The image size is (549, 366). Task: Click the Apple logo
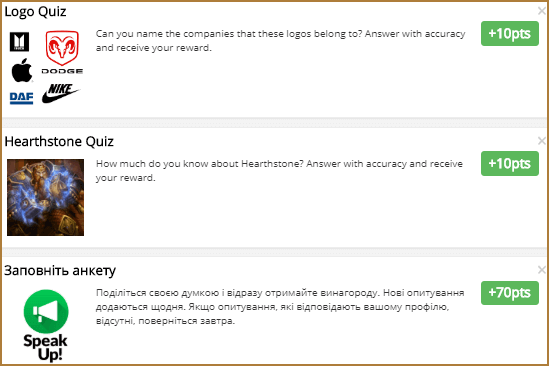pos(22,71)
